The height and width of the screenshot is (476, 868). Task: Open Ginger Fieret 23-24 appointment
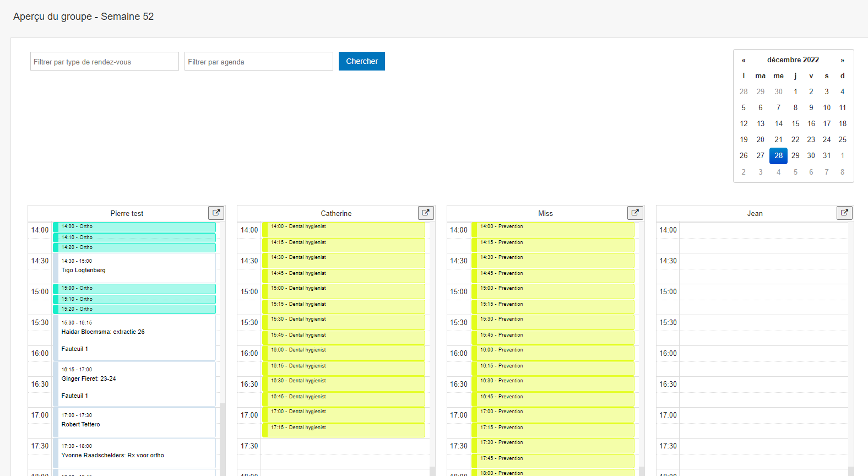[x=134, y=384]
